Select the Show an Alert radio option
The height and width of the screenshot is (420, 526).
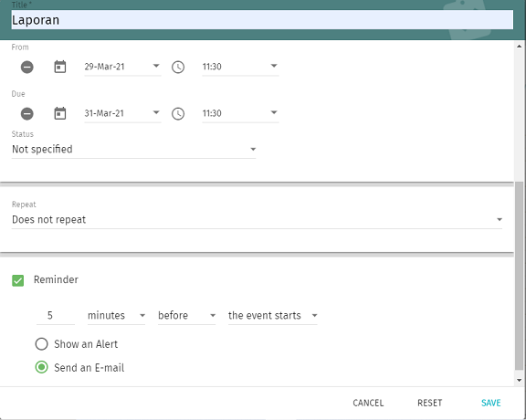point(42,344)
